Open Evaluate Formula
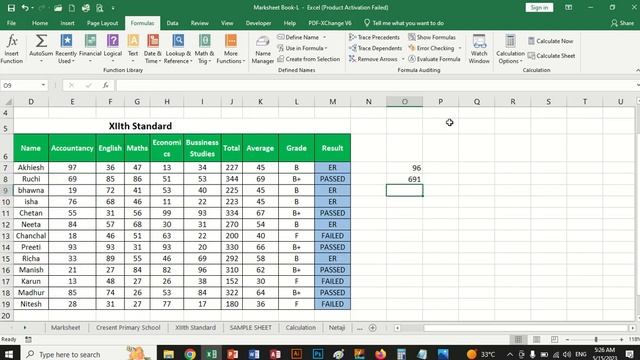The width and height of the screenshot is (640, 360). (434, 59)
